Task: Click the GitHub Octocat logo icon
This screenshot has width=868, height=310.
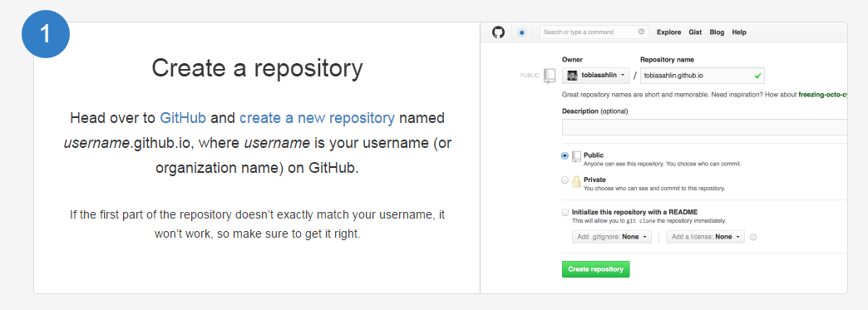Action: tap(498, 32)
